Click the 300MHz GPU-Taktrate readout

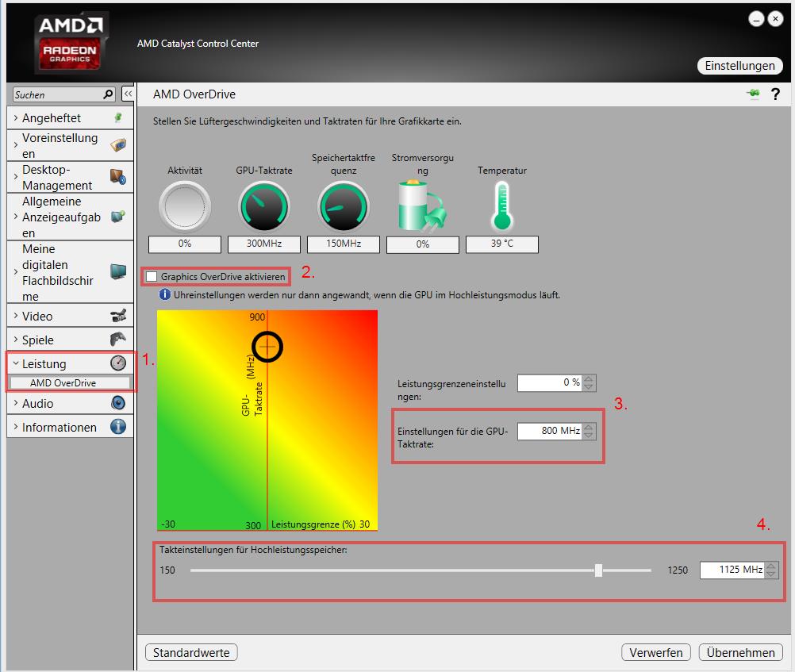264,244
